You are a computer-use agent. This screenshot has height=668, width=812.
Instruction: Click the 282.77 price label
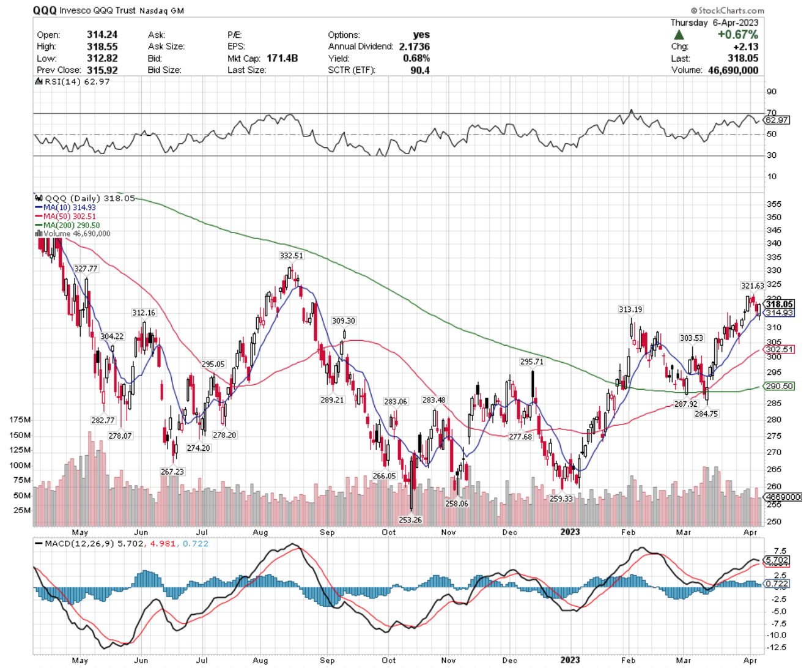click(x=103, y=420)
